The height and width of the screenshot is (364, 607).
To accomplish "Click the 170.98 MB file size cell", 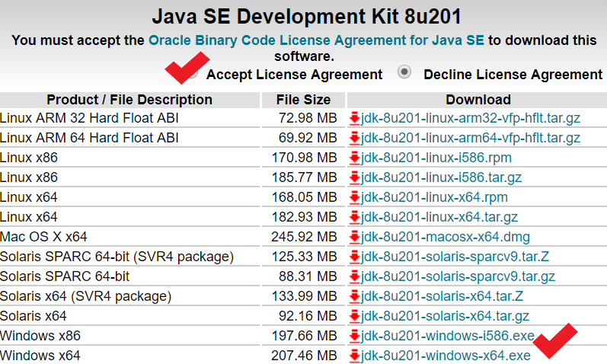I will click(x=305, y=158).
